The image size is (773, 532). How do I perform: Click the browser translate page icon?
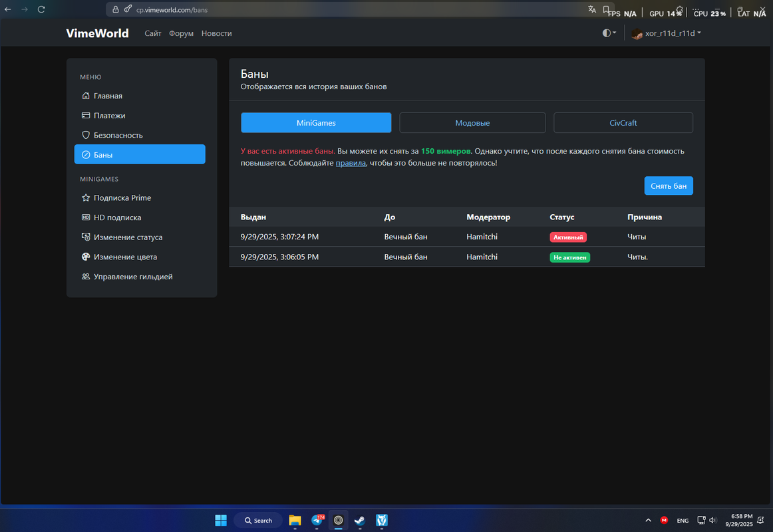pos(591,9)
